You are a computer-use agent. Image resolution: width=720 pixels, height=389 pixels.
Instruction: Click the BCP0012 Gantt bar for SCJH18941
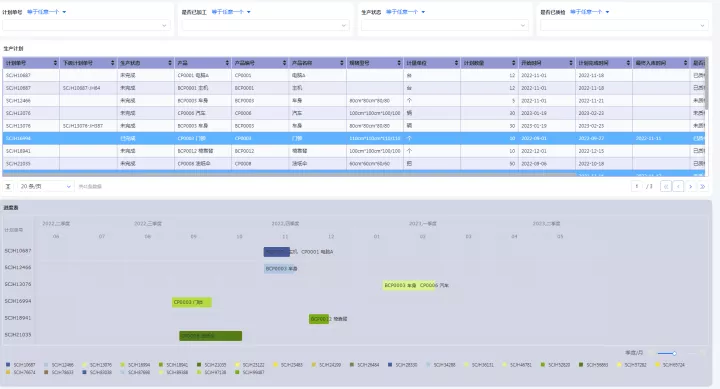[x=319, y=319]
